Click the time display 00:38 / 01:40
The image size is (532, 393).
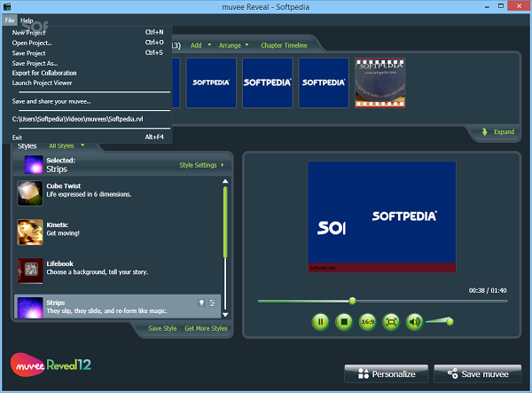pos(488,290)
